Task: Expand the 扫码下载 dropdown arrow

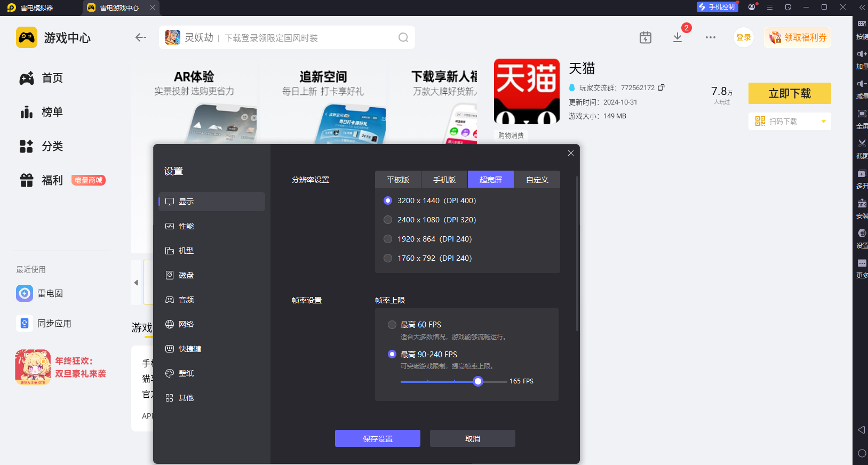Action: coord(824,122)
